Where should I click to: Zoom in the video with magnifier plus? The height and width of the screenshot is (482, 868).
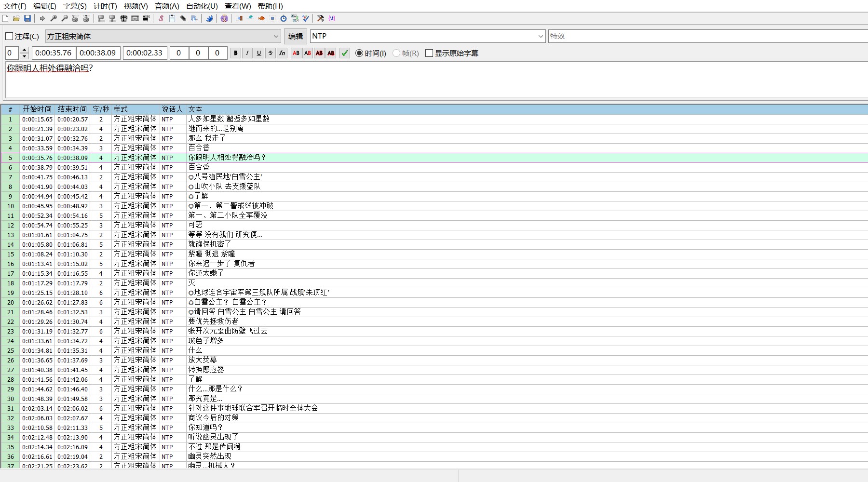pos(54,18)
